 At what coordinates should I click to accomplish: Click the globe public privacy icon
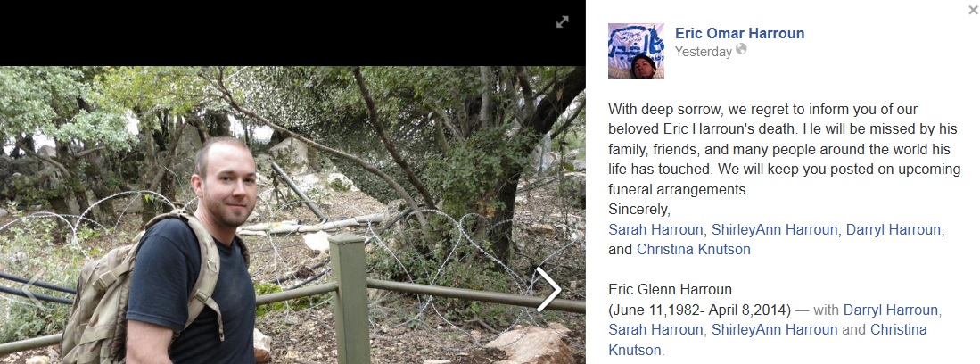point(741,49)
